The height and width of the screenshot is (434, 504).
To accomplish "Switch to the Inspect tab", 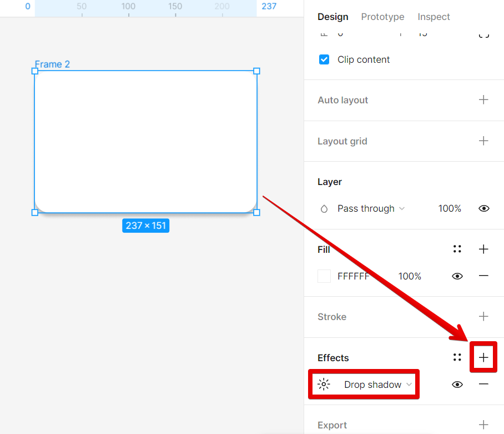I will (434, 17).
